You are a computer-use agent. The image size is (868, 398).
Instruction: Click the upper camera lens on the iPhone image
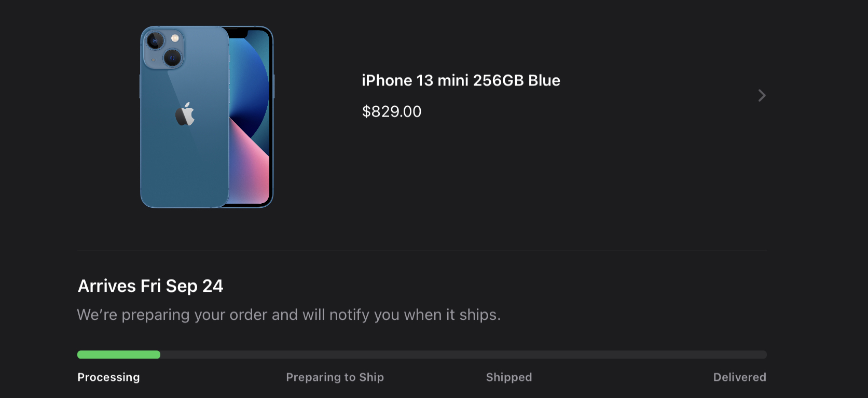[155, 40]
